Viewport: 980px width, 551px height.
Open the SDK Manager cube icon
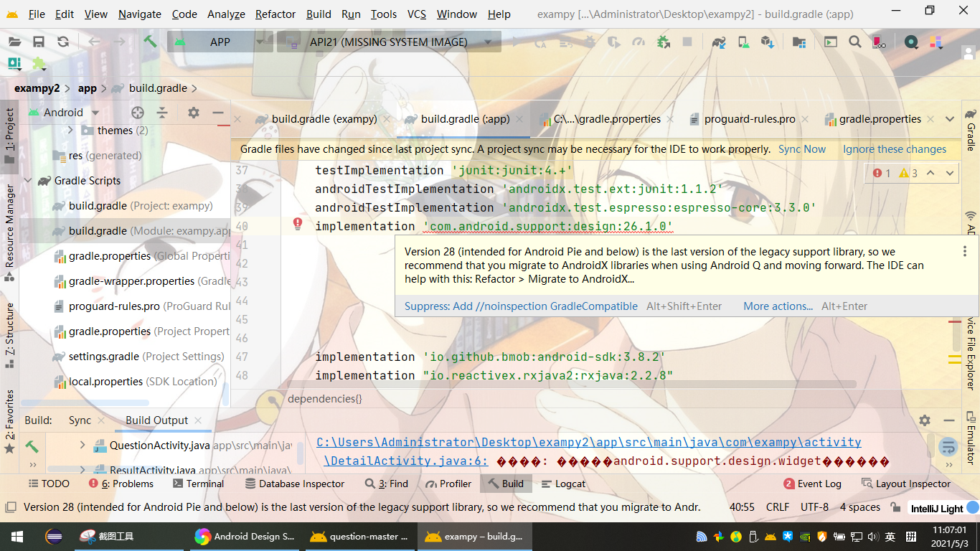click(768, 42)
